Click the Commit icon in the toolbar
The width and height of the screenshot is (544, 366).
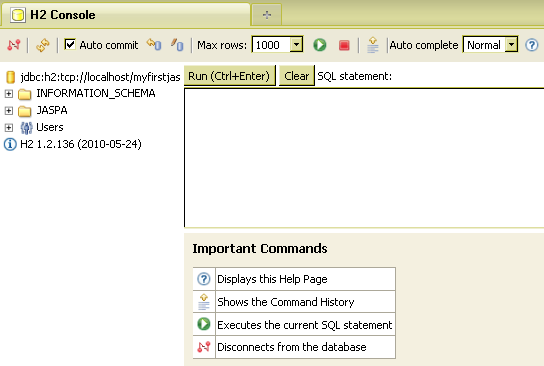[177, 45]
